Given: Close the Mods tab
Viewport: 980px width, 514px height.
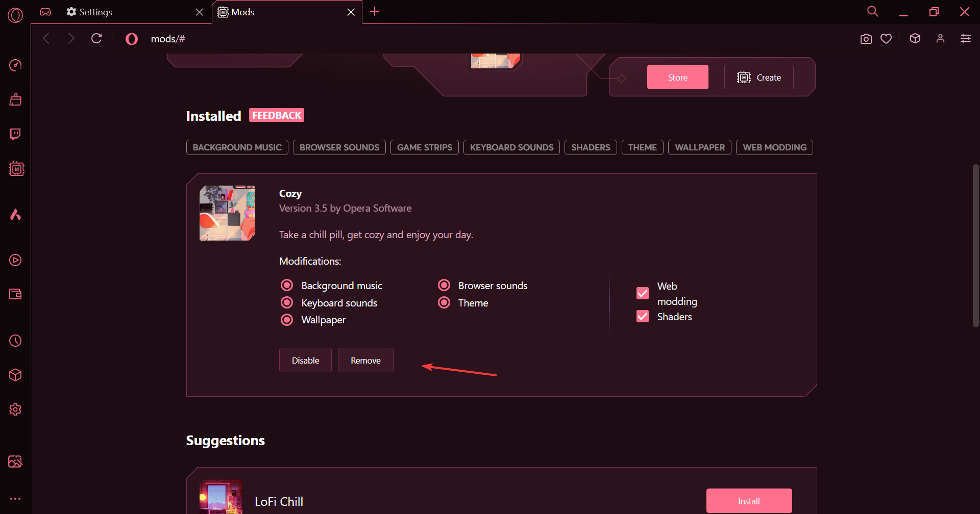Looking at the screenshot, I should click(351, 12).
